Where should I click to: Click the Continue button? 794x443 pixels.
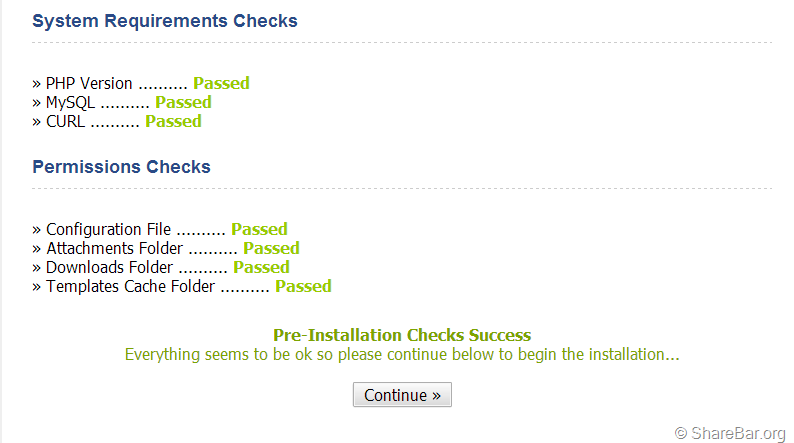(x=402, y=395)
